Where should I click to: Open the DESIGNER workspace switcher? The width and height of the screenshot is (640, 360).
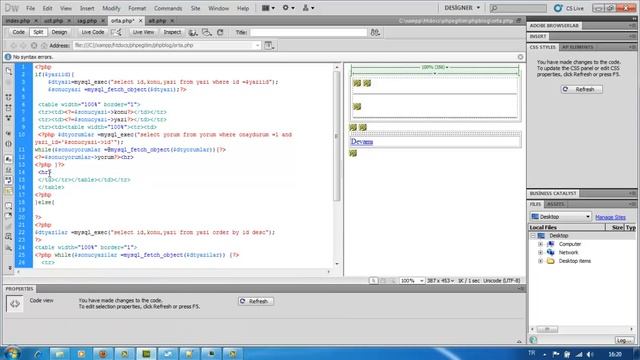(462, 8)
